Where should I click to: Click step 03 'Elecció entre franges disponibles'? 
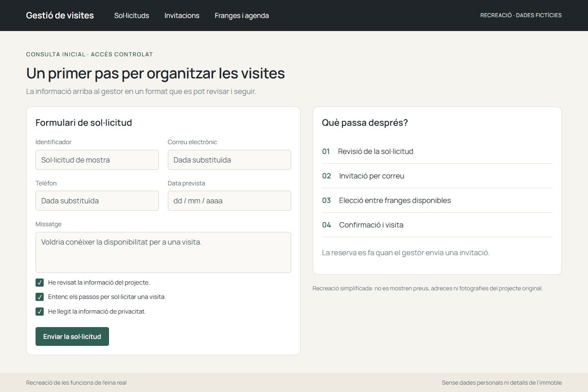(x=437, y=200)
